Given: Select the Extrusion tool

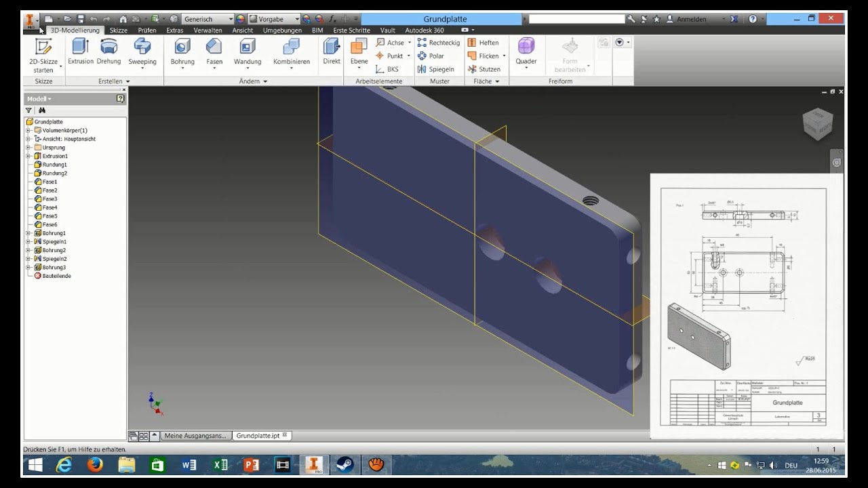Looking at the screenshot, I should 81,52.
